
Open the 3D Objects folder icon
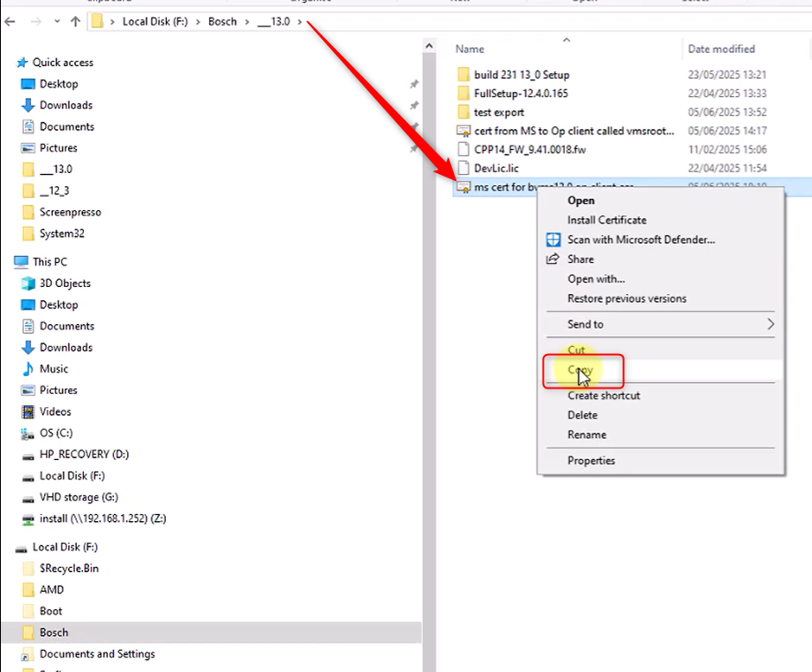click(28, 283)
